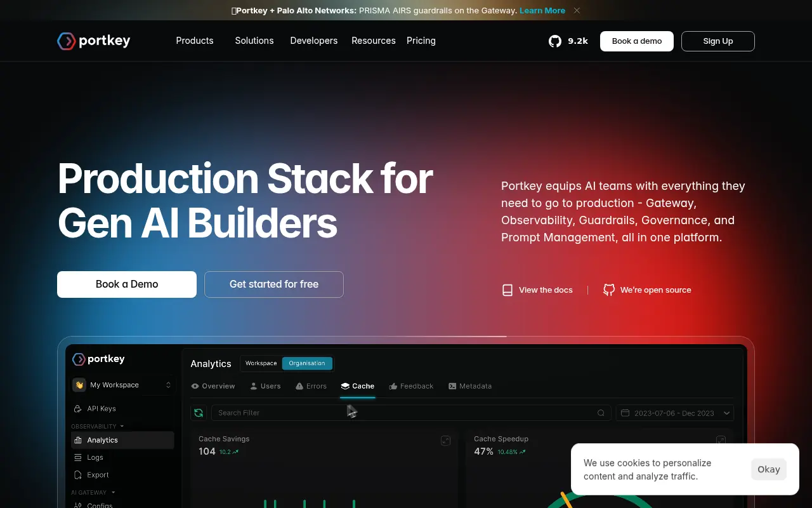Click the refresh icon beside Search Filter
This screenshot has height=508, width=812.
pos(199,413)
